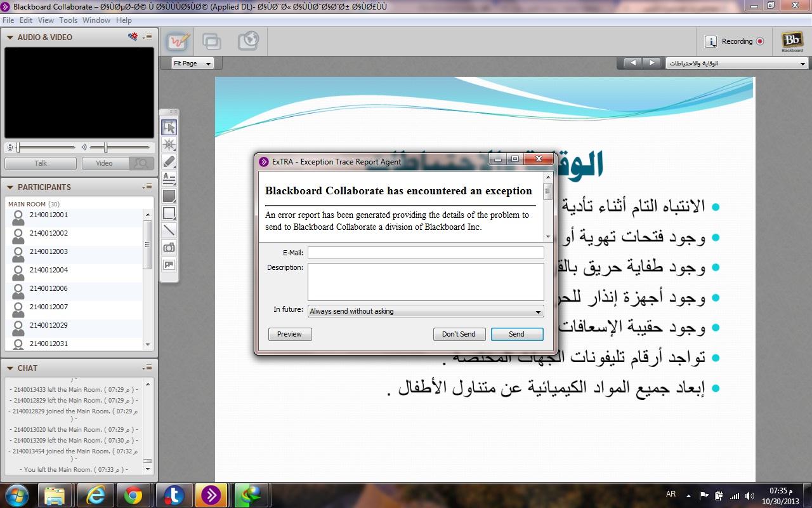This screenshot has height=508, width=812.
Task: Switch to Whiteboard content mode
Action: 178,42
